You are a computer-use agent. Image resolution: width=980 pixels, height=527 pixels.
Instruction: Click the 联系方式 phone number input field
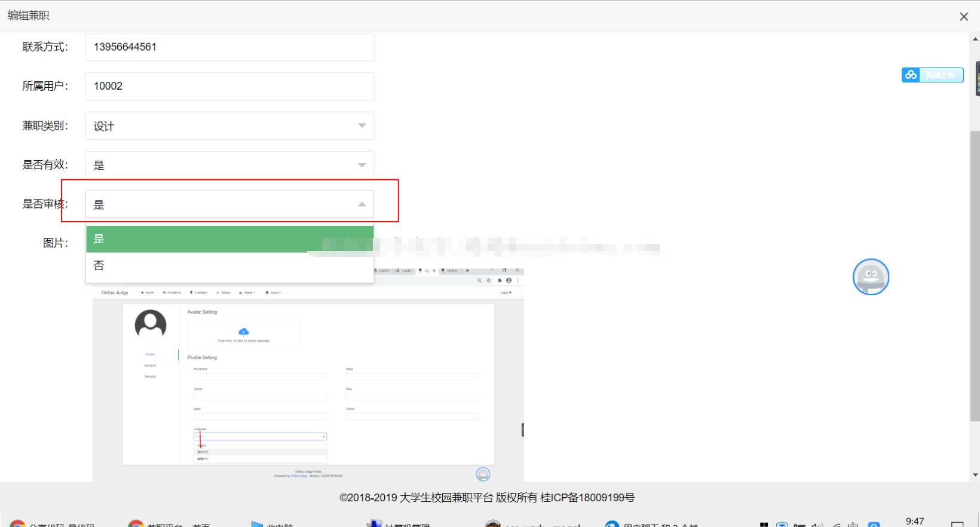[229, 47]
